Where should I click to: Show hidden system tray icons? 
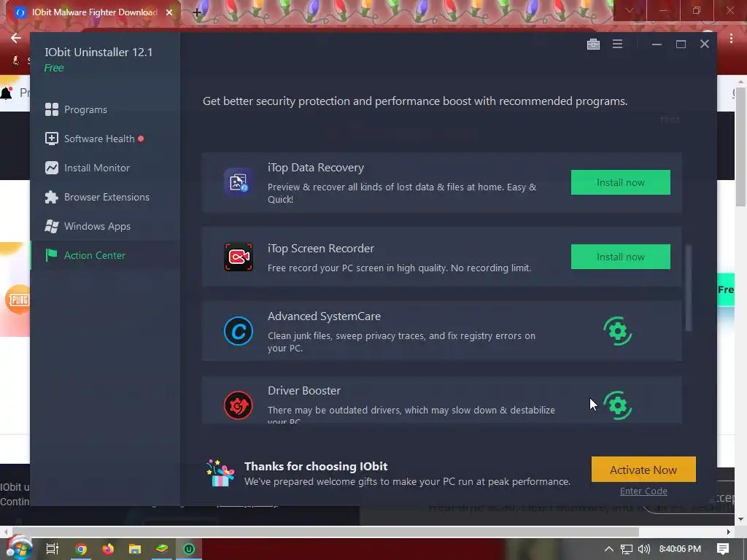609,549
